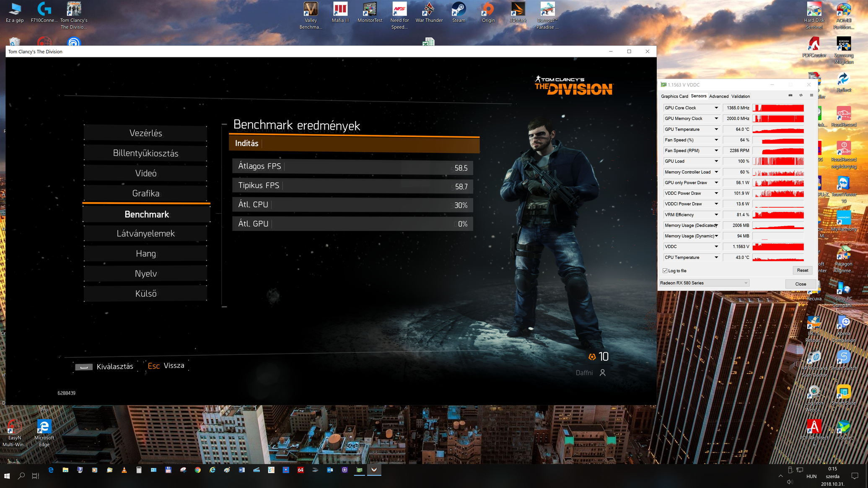
Task: Click GPU-Z refresh icon
Action: pos(801,96)
